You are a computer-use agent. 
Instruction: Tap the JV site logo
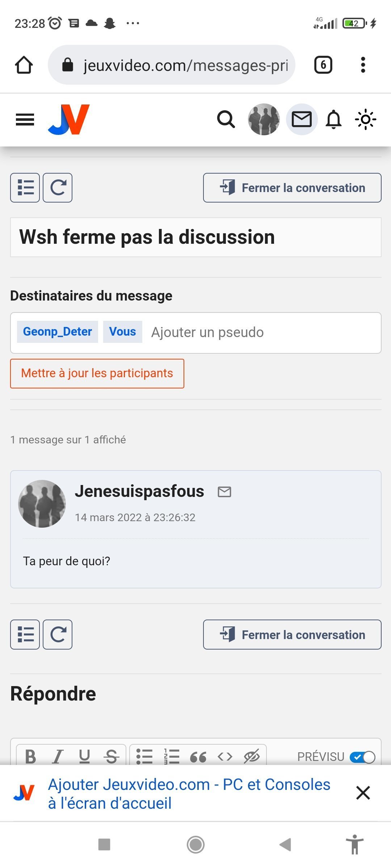(69, 119)
